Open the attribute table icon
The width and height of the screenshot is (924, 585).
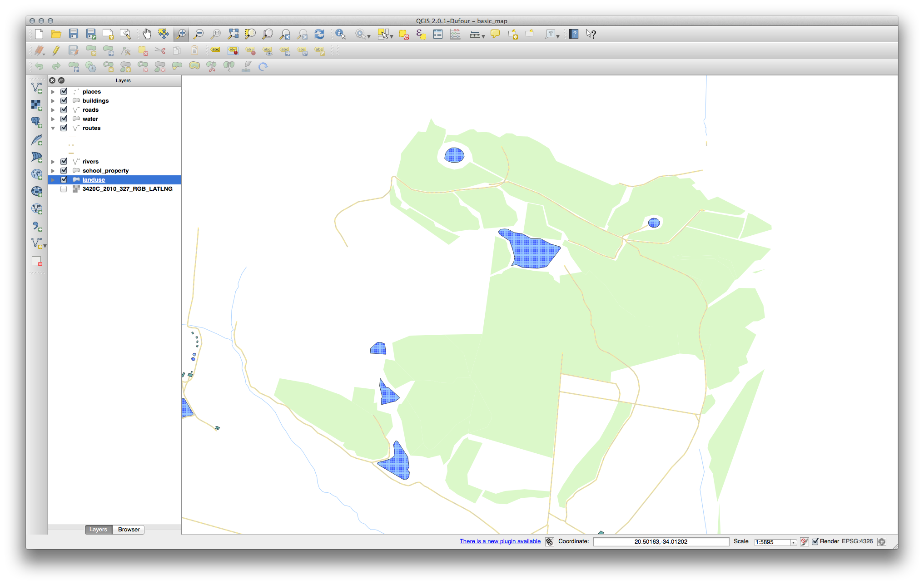pos(438,34)
